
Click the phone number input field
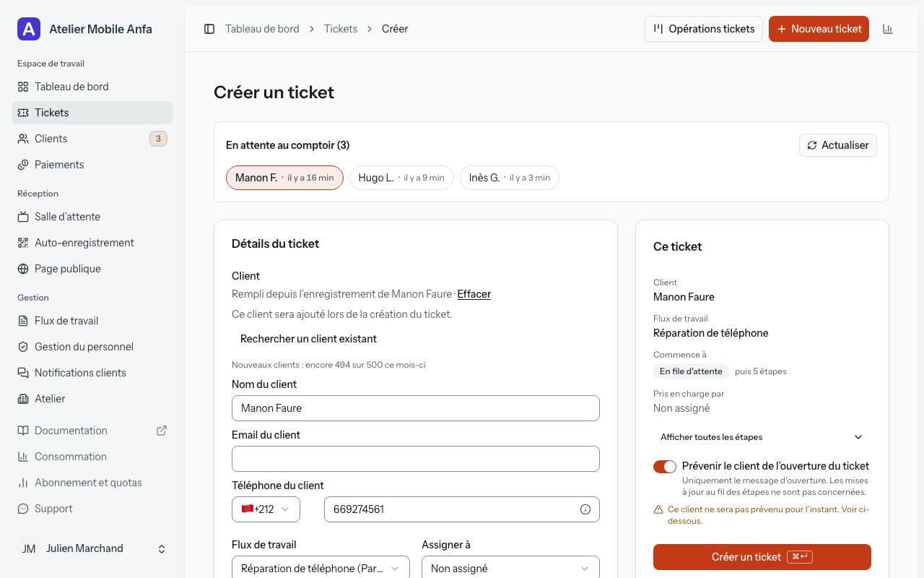pos(462,509)
